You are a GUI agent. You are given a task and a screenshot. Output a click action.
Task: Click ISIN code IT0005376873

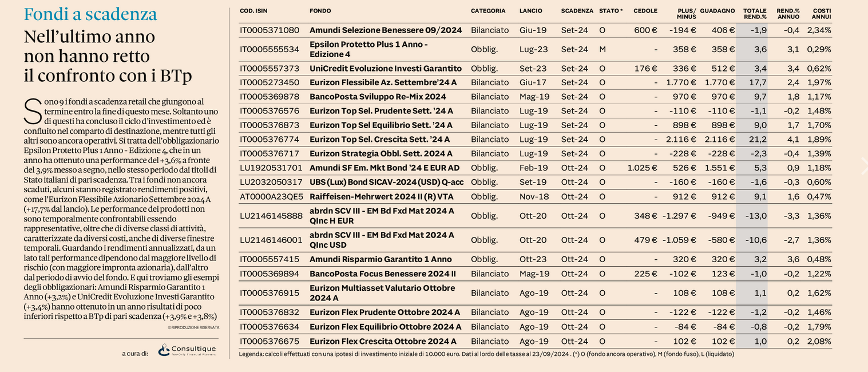(x=269, y=125)
